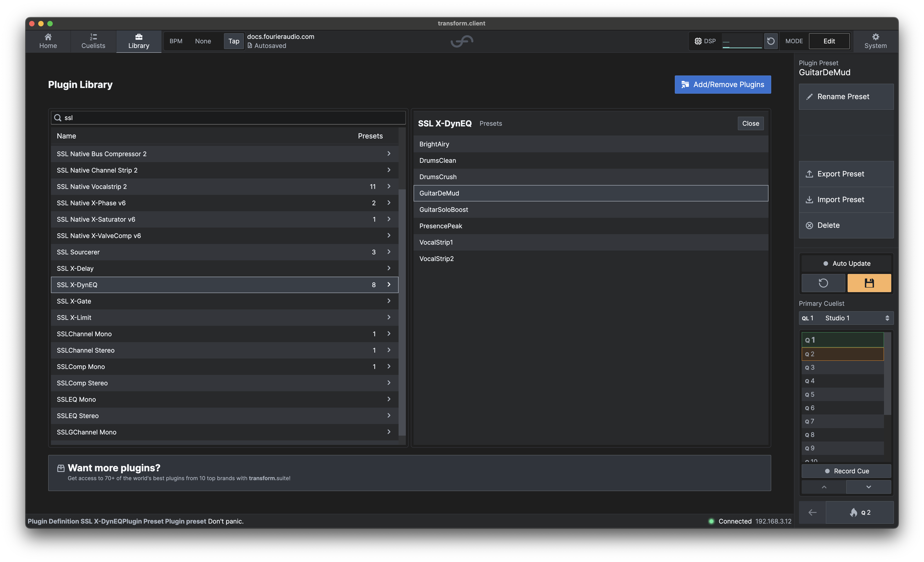The image size is (924, 562).
Task: Select the VocalStrip2 preset
Action: [x=591, y=259]
